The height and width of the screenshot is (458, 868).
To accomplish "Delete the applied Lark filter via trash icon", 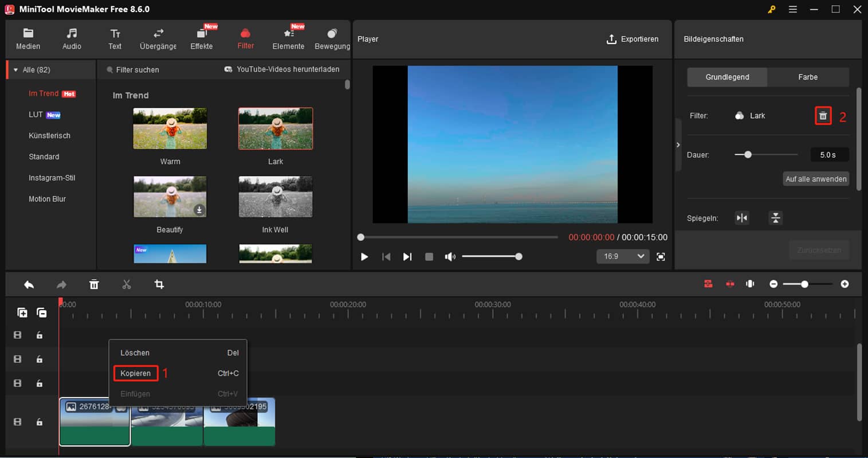I will [823, 115].
